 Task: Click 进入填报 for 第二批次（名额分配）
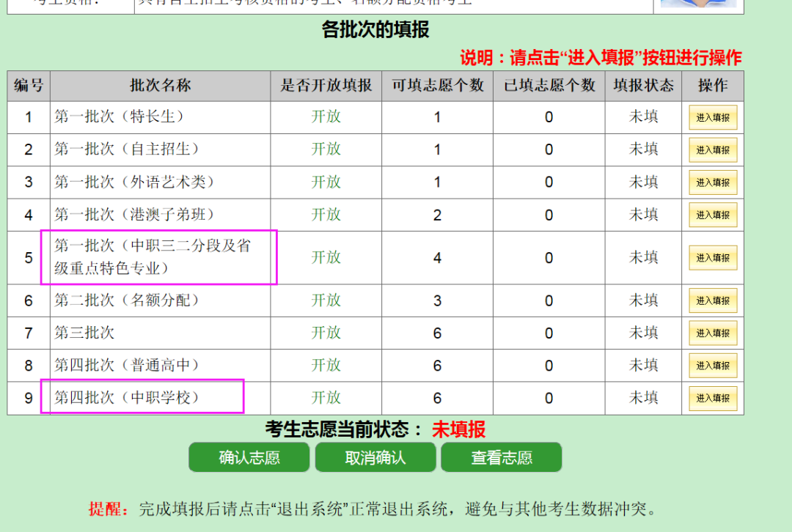click(713, 301)
